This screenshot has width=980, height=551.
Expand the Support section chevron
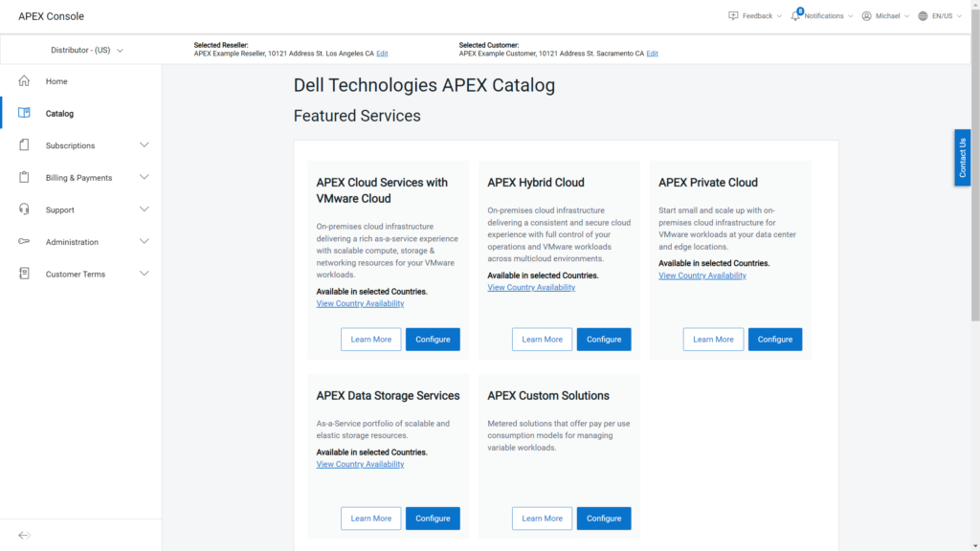[145, 209]
